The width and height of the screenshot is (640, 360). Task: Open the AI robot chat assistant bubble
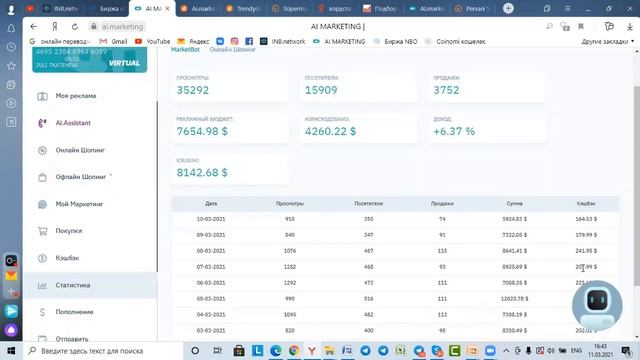pyautogui.click(x=597, y=305)
